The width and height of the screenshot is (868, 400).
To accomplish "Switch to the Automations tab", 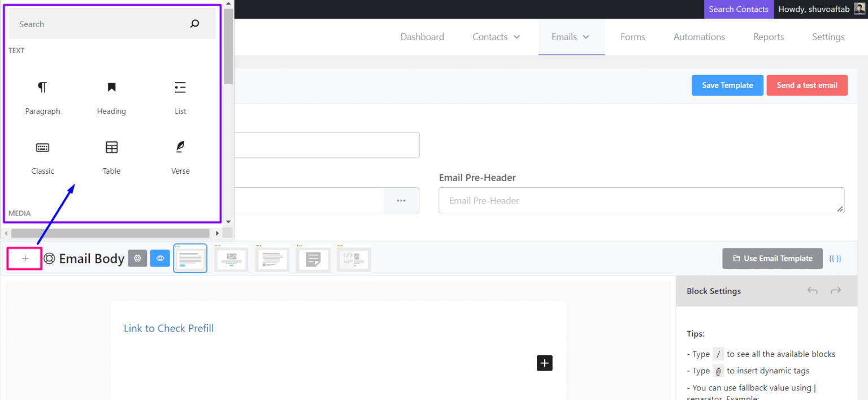I will pyautogui.click(x=699, y=36).
